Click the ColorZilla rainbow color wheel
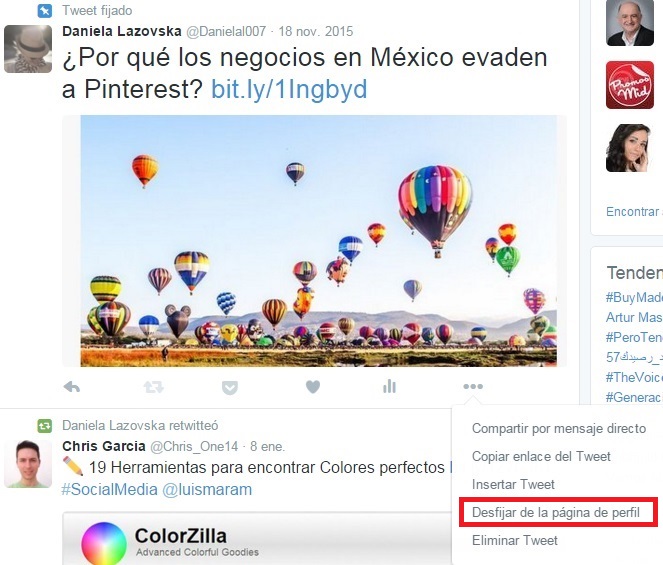Image resolution: width=663 pixels, height=565 pixels. (x=104, y=543)
